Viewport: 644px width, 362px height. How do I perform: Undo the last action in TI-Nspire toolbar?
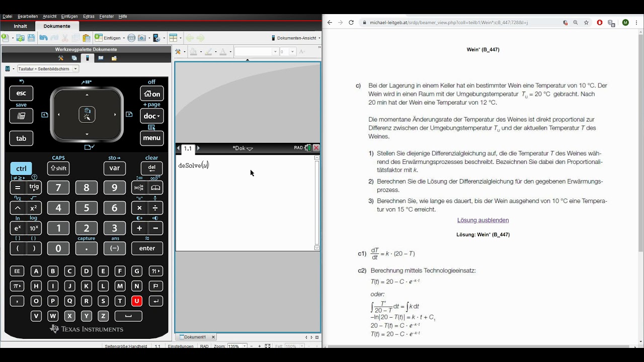coord(43,38)
